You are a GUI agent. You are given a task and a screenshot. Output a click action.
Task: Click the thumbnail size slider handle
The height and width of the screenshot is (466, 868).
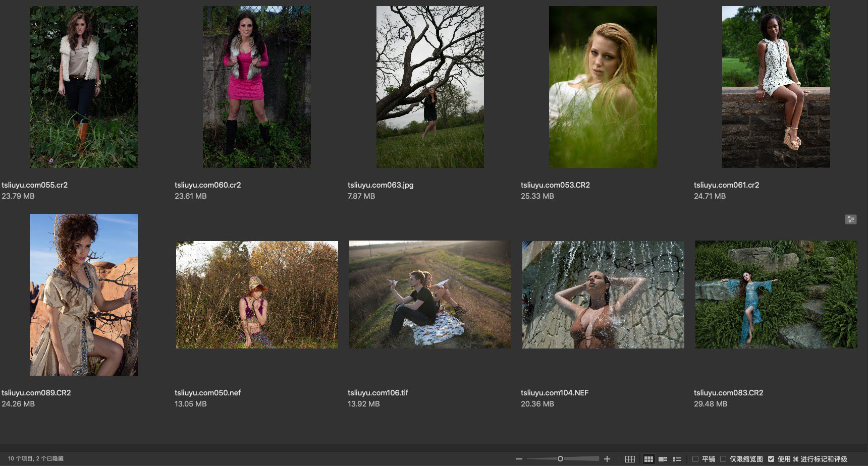click(x=560, y=459)
